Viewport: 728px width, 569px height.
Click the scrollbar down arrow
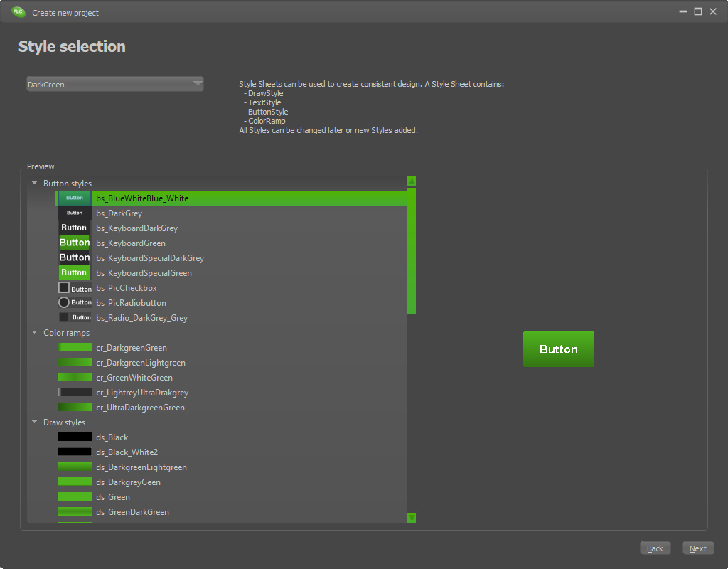[412, 518]
